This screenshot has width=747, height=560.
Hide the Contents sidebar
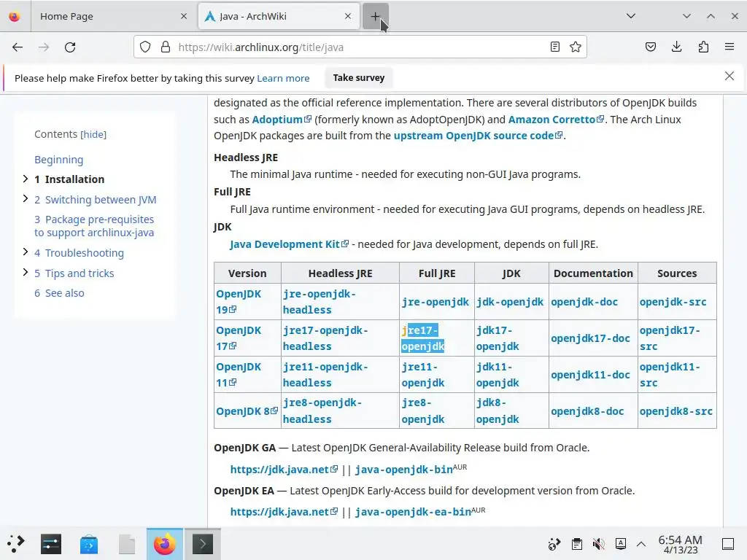[x=93, y=134]
